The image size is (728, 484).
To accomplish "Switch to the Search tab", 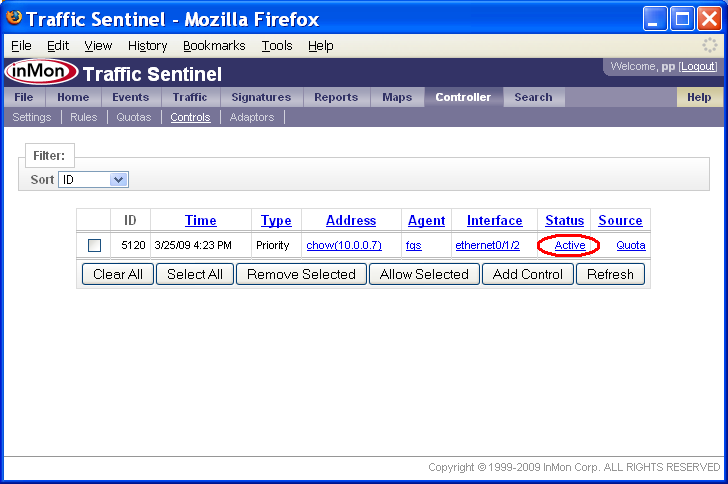I will [x=533, y=97].
